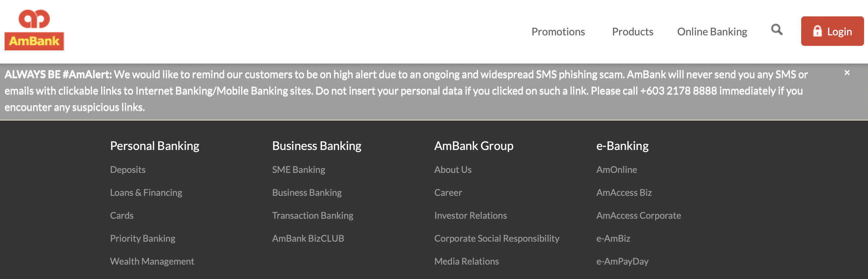868x279 pixels.
Task: Go to Deposits under Personal Banking
Action: pyautogui.click(x=128, y=170)
